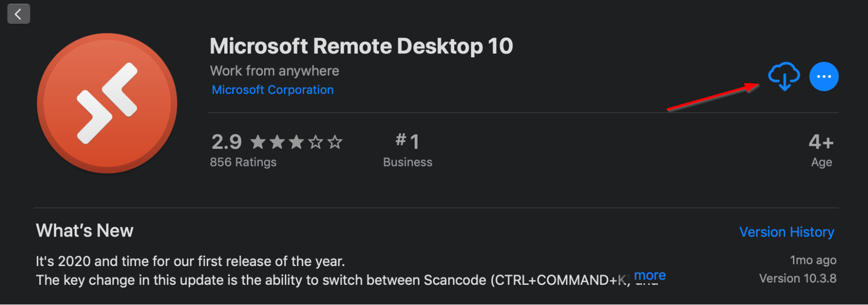Click the Age label
868x305 pixels.
click(822, 162)
